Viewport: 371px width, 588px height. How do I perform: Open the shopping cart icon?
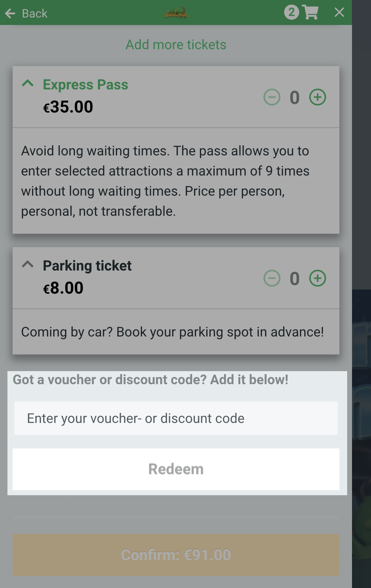pos(310,12)
